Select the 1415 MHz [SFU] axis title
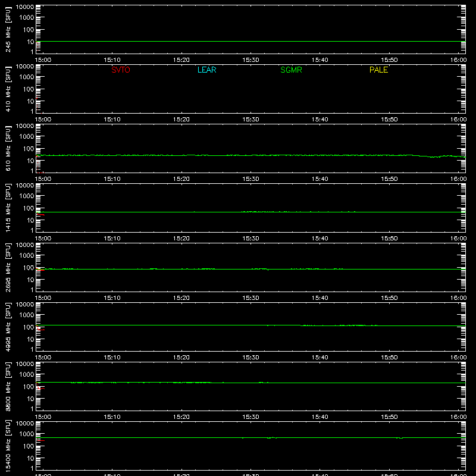Image resolution: width=476 pixels, height=476 pixels. [8, 208]
